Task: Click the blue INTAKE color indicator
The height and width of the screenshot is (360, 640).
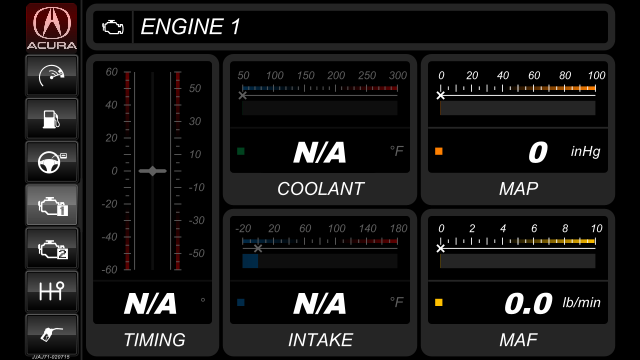Action: click(x=241, y=302)
